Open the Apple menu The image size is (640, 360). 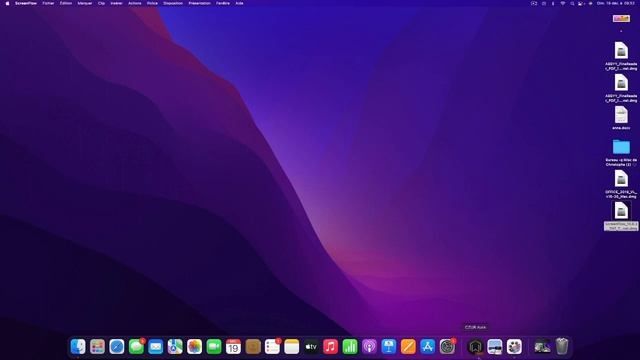click(7, 3)
